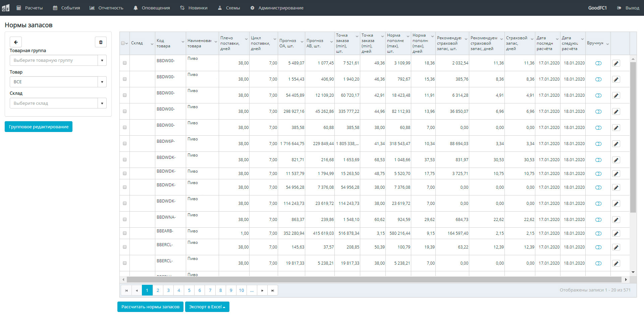This screenshot has height=316, width=644.
Task: Toggle manual switch in the 54 405,89 row
Action: (598, 95)
